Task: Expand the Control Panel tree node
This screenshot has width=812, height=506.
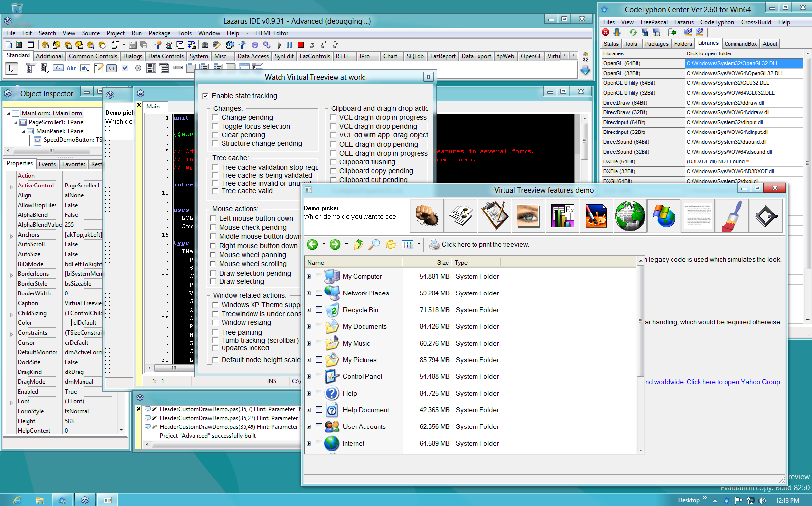Action: (x=308, y=376)
